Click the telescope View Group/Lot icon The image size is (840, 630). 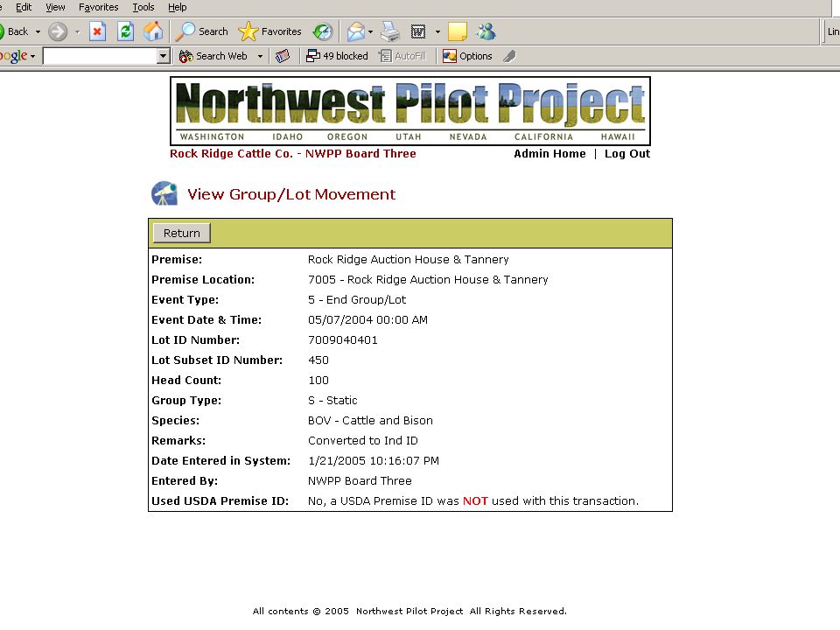164,194
